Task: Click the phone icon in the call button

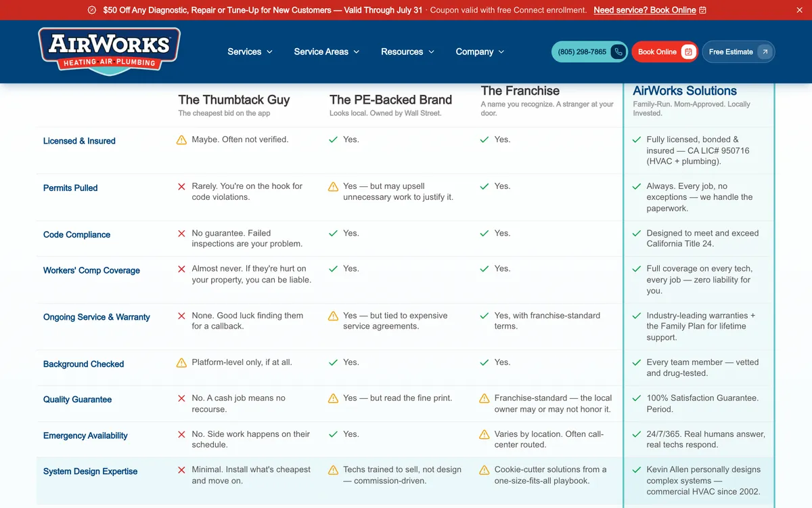Action: pos(618,51)
